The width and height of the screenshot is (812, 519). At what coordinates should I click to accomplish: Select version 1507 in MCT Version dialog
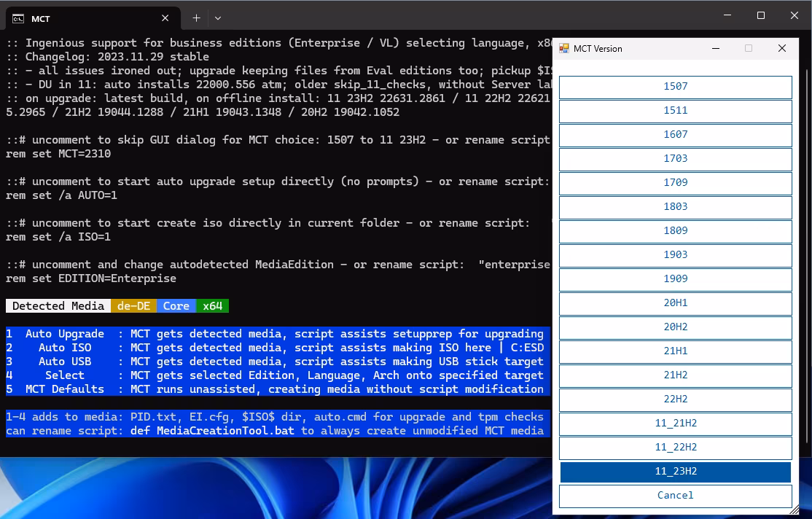click(x=675, y=87)
